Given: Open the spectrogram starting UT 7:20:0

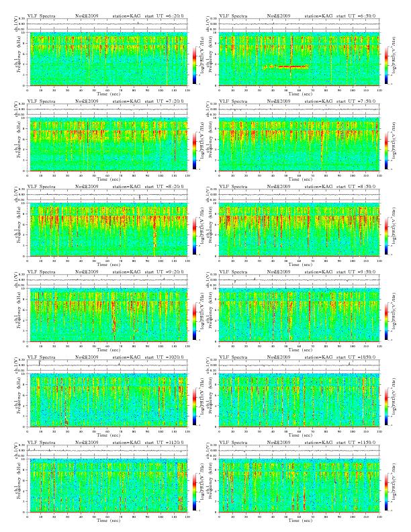Looking at the screenshot, I should click(x=107, y=144).
